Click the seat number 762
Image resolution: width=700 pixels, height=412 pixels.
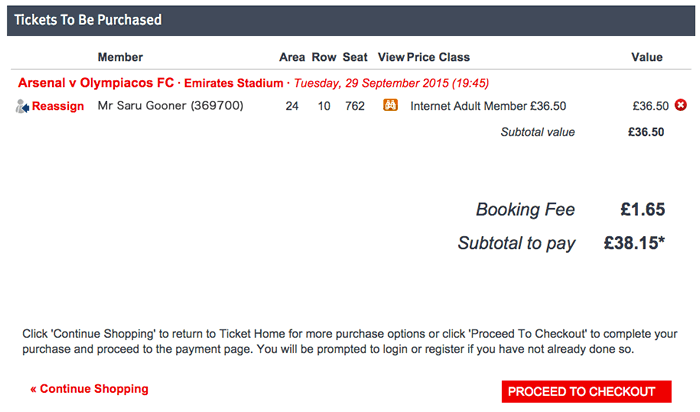pos(354,106)
